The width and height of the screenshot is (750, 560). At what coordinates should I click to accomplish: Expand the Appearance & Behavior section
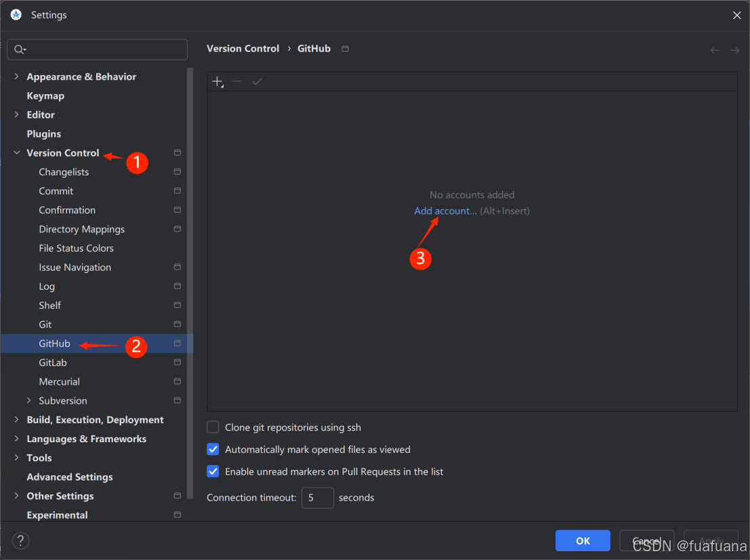[16, 77]
